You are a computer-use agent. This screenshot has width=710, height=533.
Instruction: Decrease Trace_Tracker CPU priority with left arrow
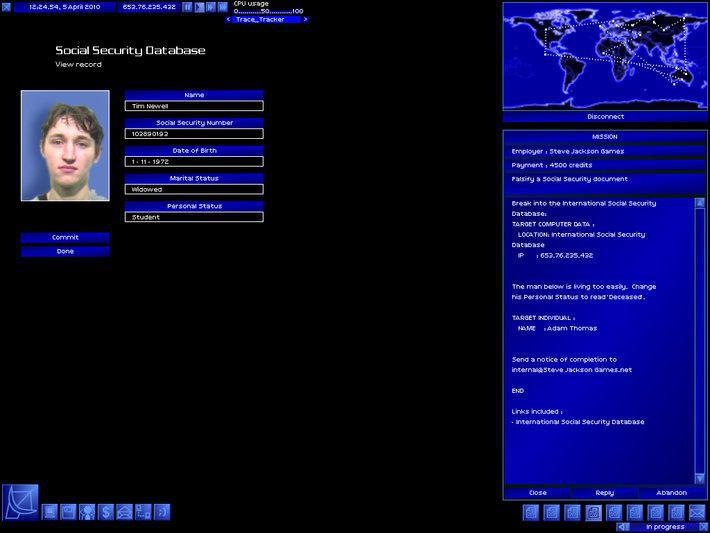[228, 19]
